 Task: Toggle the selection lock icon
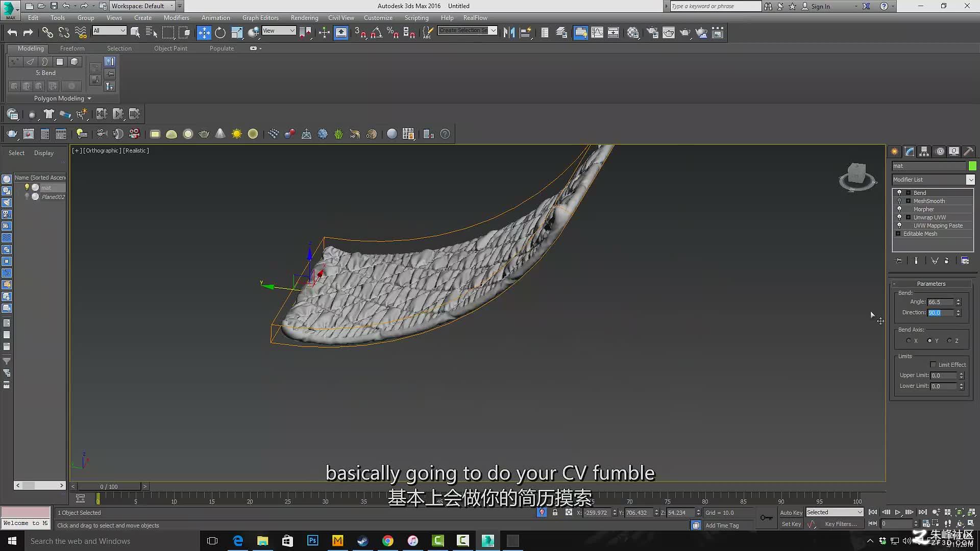pyautogui.click(x=555, y=512)
